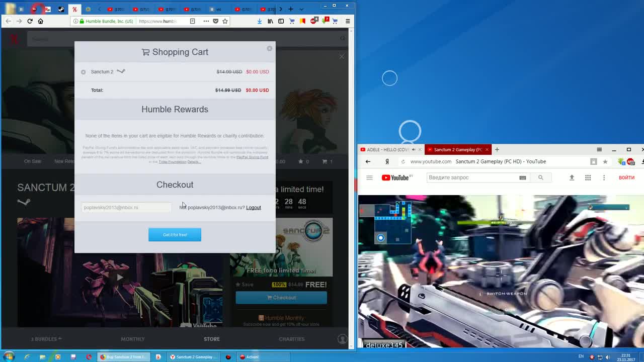Image resolution: width=644 pixels, height=362 pixels.
Task: Bookmark the Humble Bundle page with the star
Action: [225, 21]
